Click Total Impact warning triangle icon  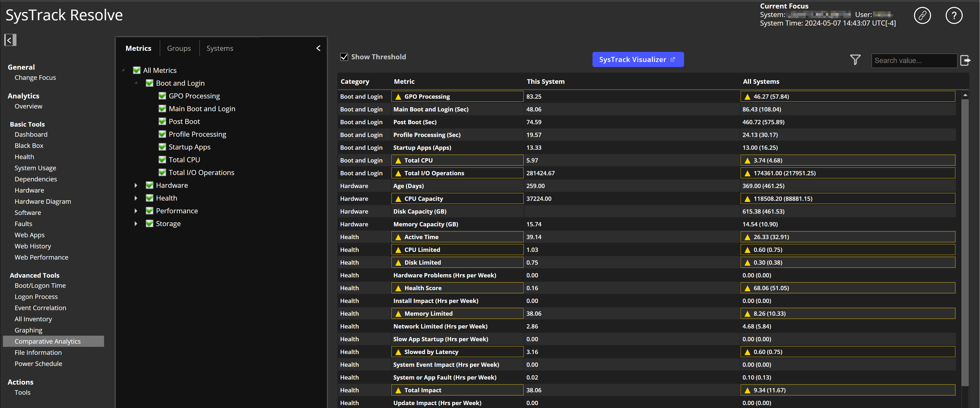(x=398, y=390)
